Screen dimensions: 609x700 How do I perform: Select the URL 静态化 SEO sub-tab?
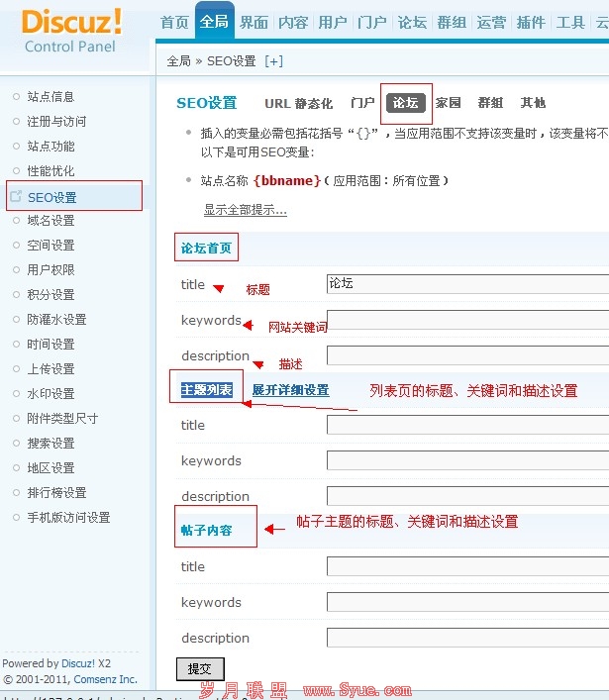tap(298, 103)
